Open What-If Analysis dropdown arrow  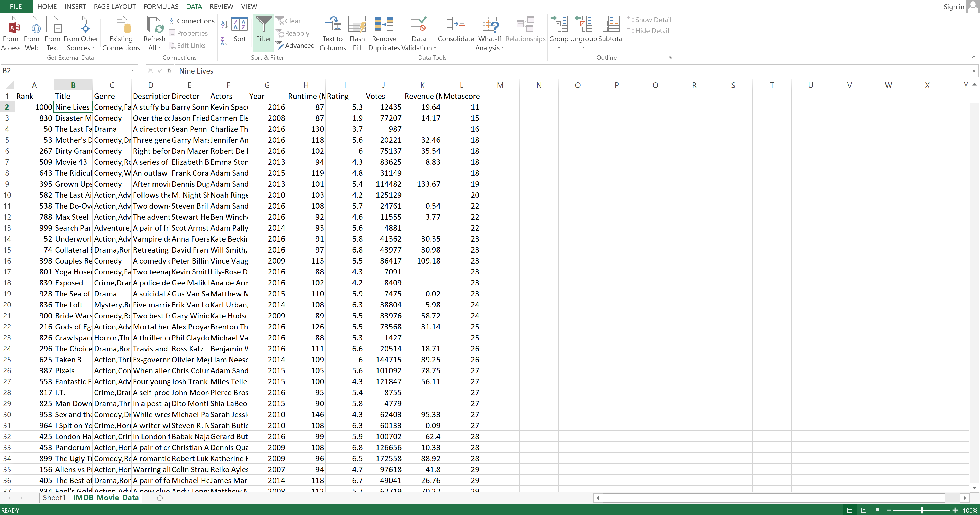[x=503, y=48]
